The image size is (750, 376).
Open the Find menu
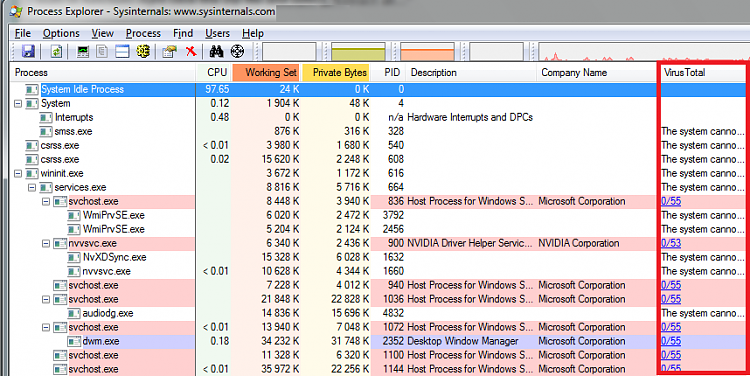[x=183, y=33]
